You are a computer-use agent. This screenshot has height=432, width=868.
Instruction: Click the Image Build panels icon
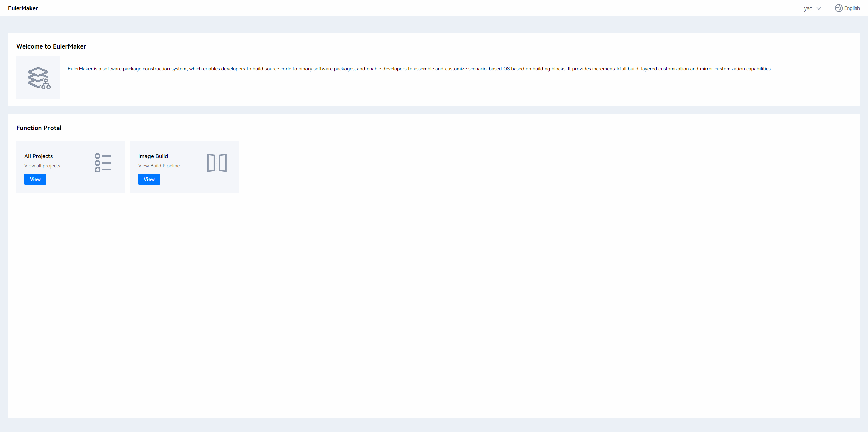coord(217,163)
